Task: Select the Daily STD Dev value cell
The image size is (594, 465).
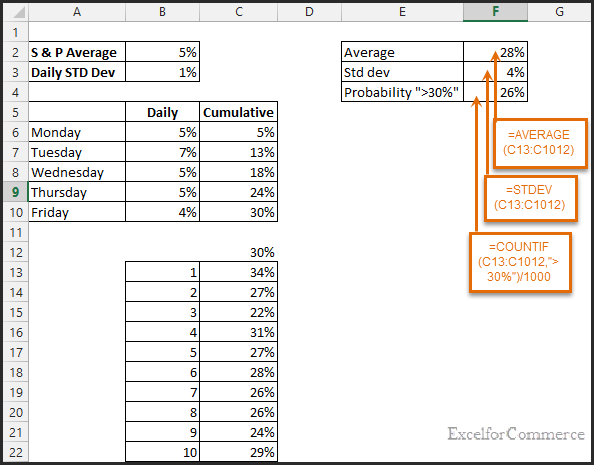Action: [x=162, y=72]
